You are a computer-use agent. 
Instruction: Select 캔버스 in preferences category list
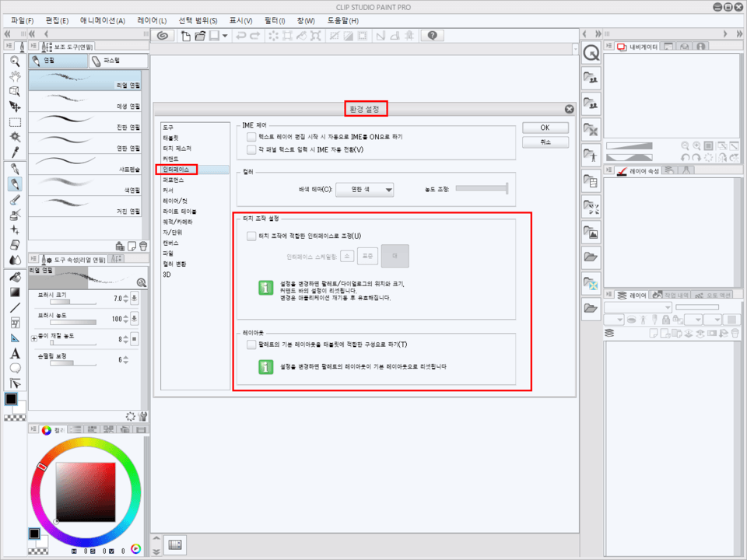tap(170, 243)
